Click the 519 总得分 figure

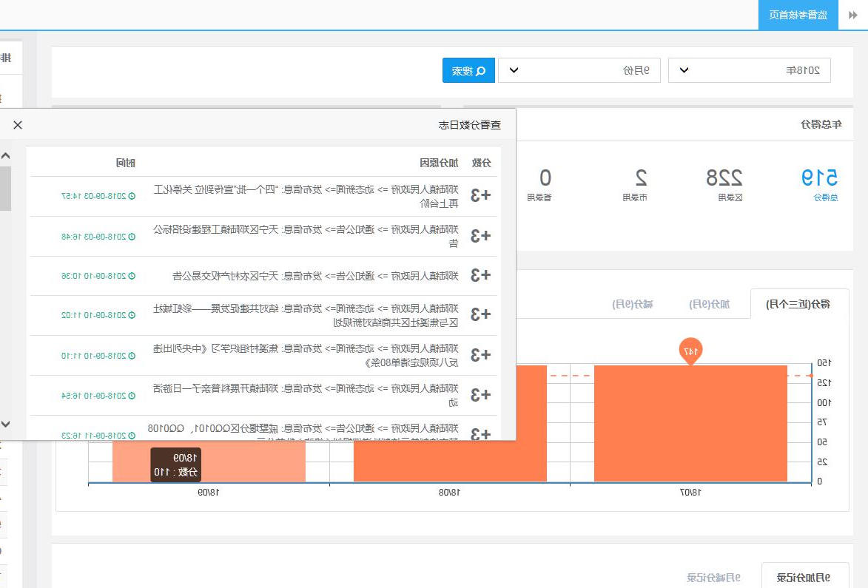819,178
